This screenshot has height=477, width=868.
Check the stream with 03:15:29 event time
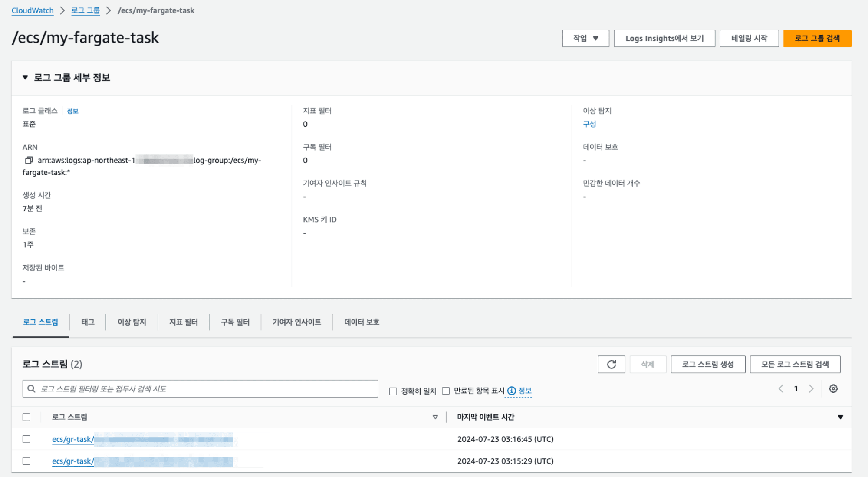coord(26,461)
